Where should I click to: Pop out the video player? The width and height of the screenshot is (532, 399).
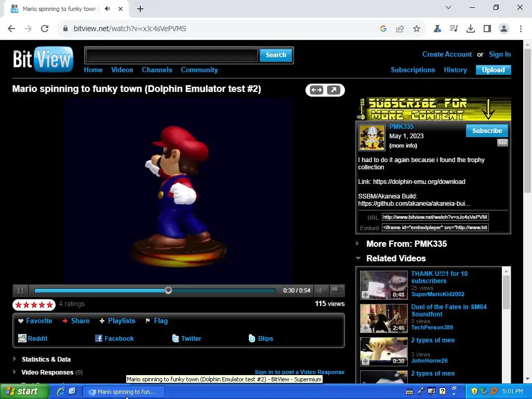(x=334, y=90)
